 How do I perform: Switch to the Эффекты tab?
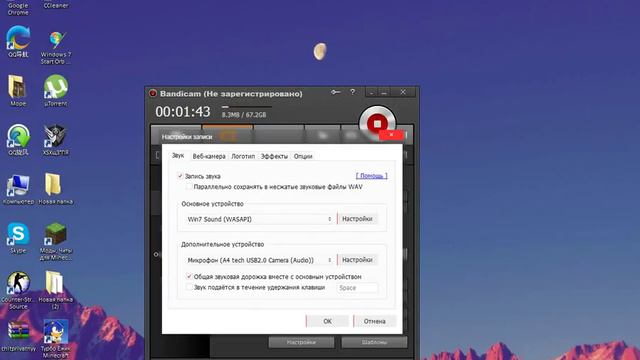[x=274, y=156]
